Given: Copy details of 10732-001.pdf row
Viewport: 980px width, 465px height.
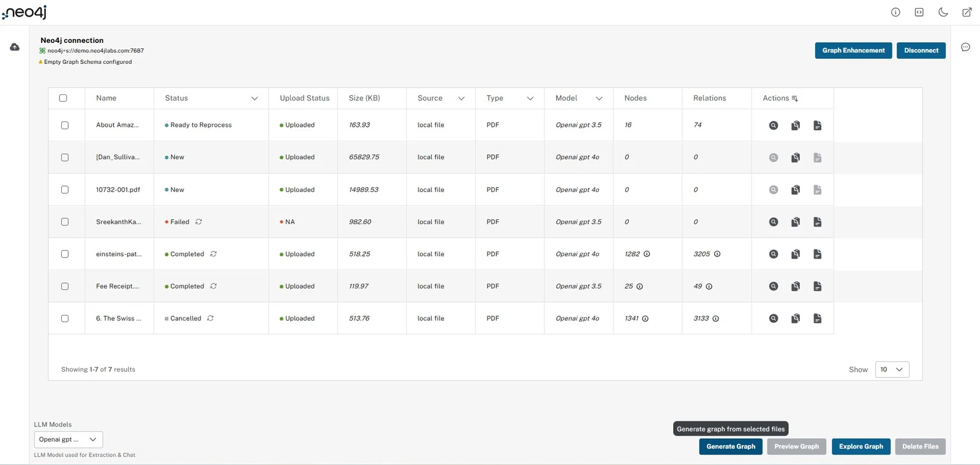Looking at the screenshot, I should [795, 190].
